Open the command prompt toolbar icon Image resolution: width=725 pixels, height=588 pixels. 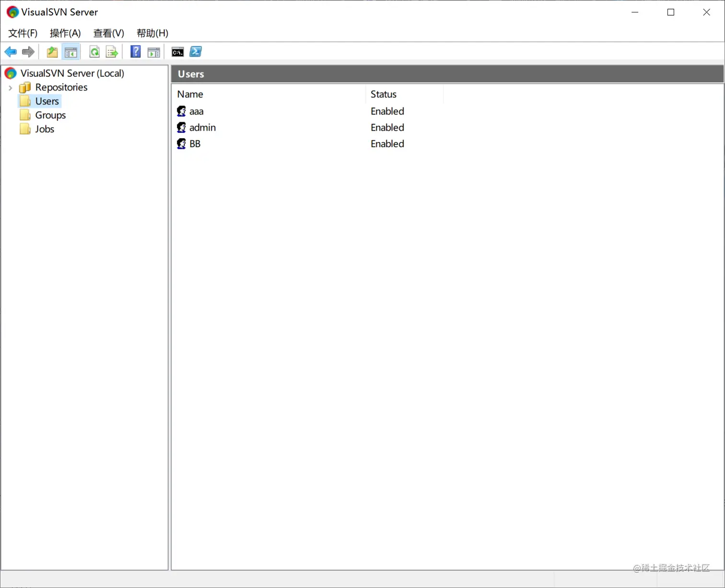177,52
